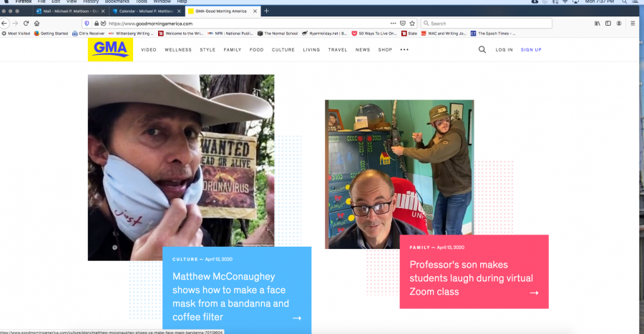644x334 pixels.
Task: Open the WAC and Writing bookmark
Action: tap(444, 34)
